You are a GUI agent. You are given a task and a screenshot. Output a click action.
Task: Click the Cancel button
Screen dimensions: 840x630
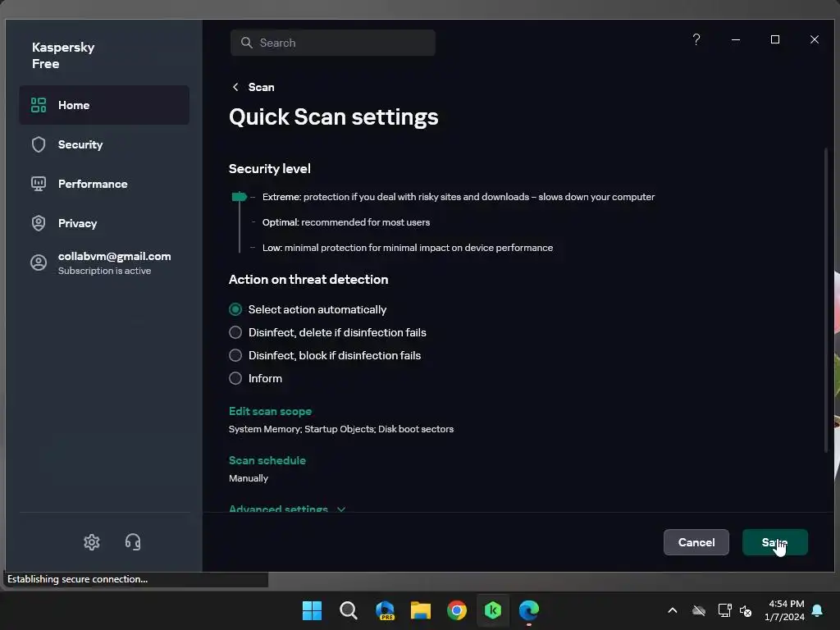coord(696,542)
